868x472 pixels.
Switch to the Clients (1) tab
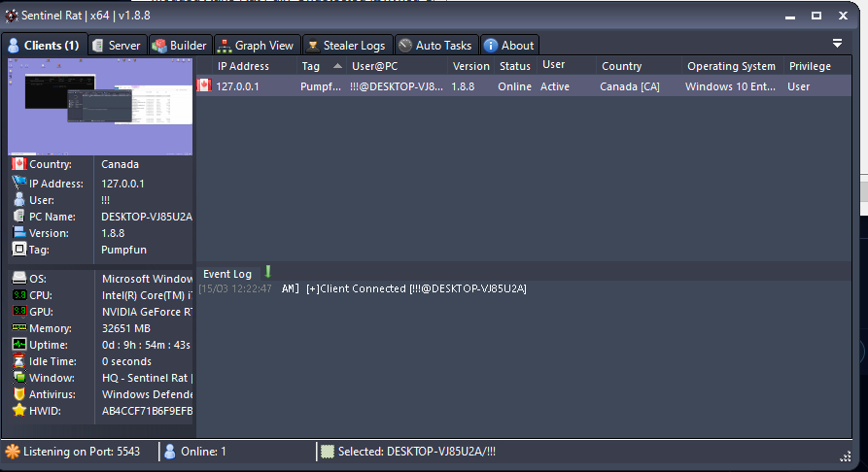click(45, 46)
